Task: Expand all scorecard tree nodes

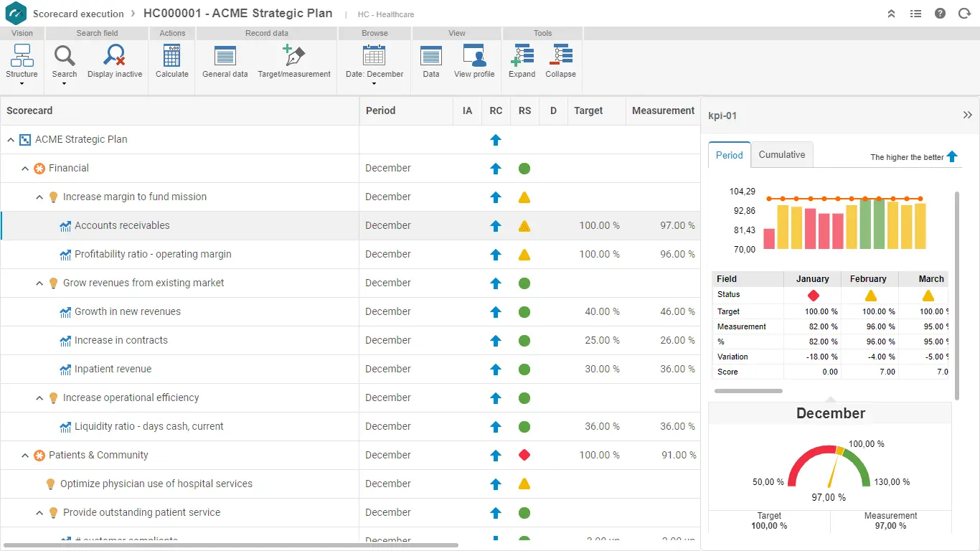Action: tap(522, 57)
